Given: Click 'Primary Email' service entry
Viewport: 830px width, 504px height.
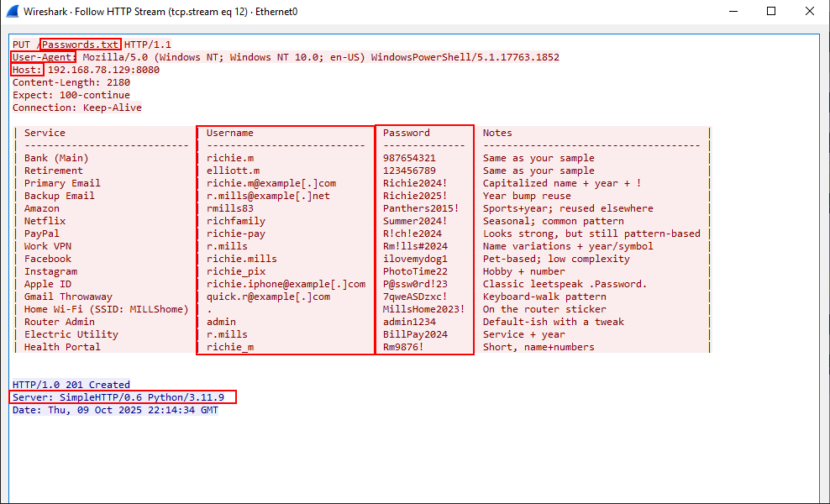Looking at the screenshot, I should click(62, 183).
